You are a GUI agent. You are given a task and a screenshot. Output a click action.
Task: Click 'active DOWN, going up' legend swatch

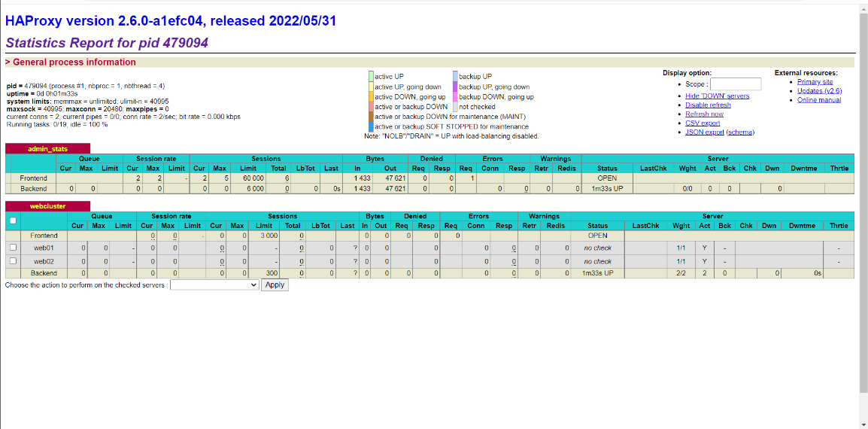point(372,96)
